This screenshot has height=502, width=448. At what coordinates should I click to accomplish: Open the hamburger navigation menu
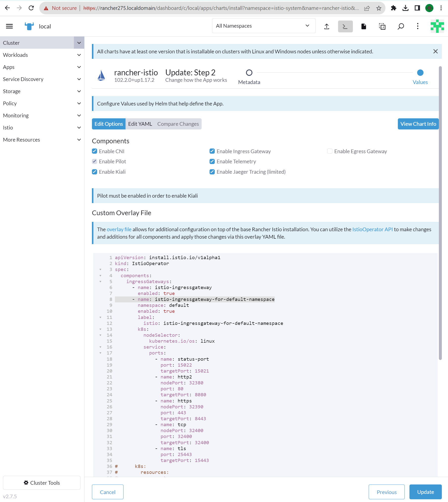(9, 26)
